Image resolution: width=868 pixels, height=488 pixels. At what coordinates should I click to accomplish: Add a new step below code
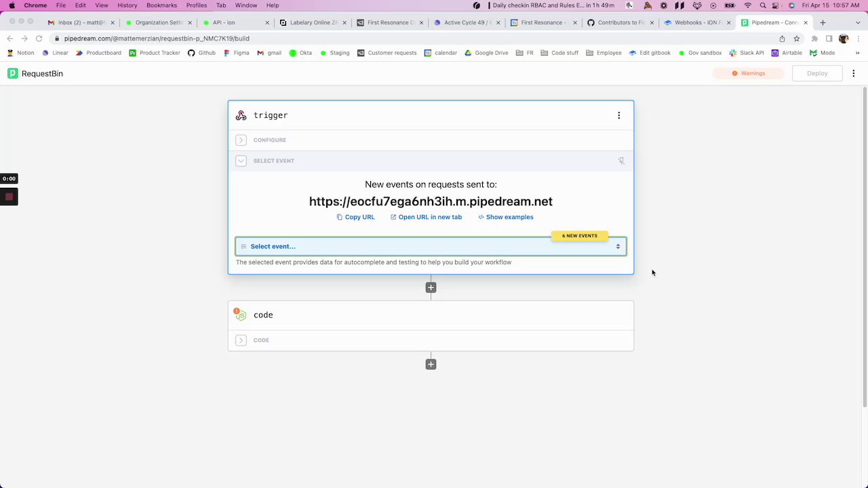(x=431, y=364)
